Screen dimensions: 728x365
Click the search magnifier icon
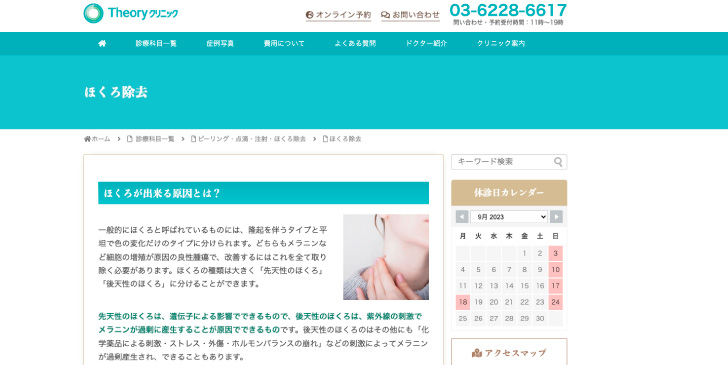pyautogui.click(x=558, y=162)
